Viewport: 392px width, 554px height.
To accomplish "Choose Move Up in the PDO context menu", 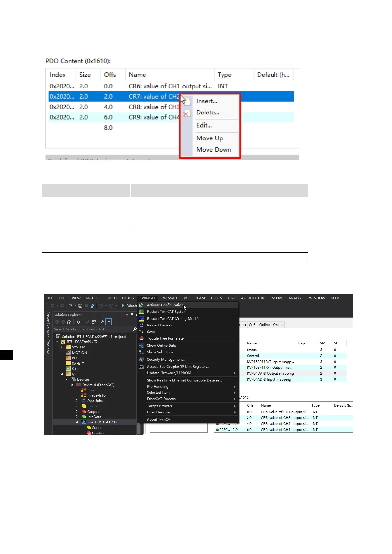I will [210, 138].
